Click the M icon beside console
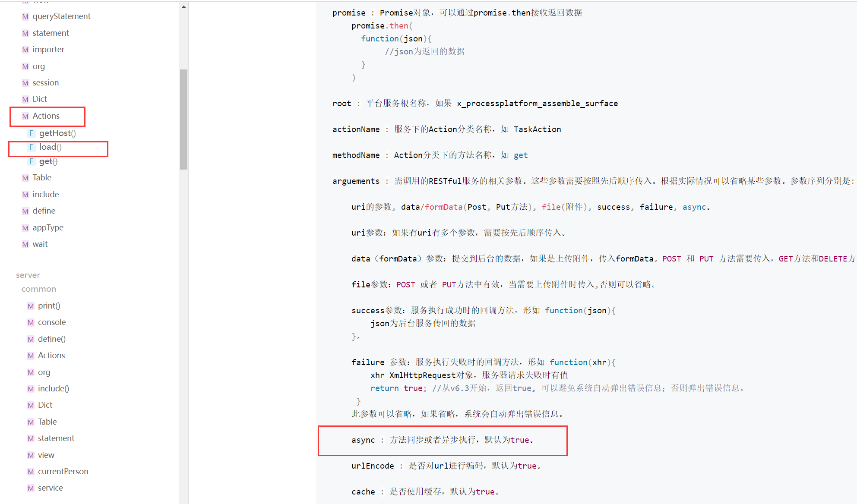Viewport: 857px width, 504px height. click(x=31, y=323)
